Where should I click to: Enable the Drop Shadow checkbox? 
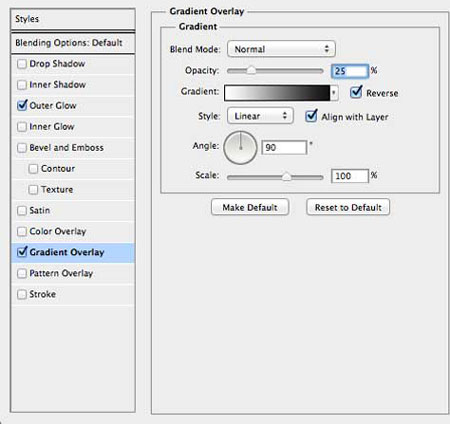22,64
